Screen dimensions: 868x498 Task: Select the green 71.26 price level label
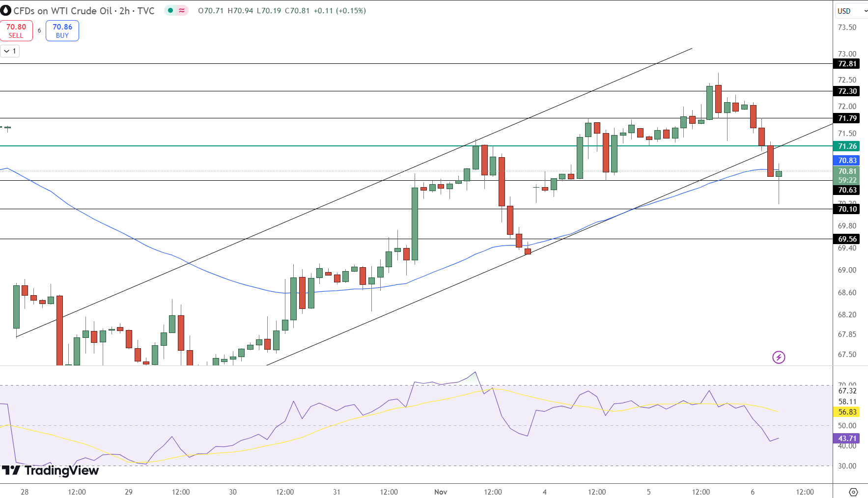pos(846,146)
